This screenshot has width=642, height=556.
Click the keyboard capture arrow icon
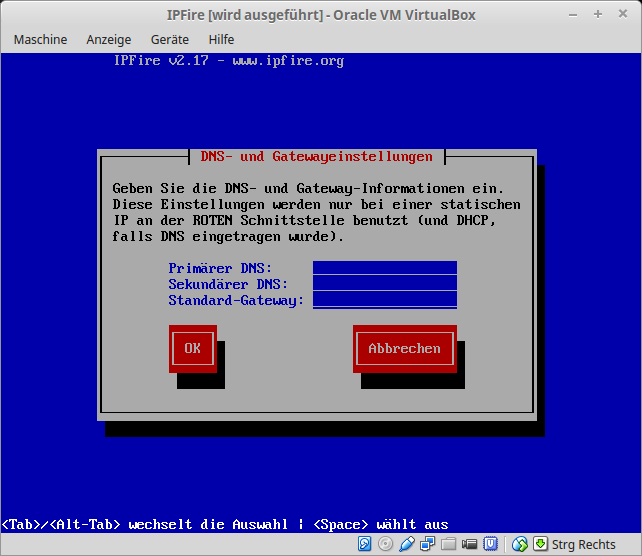(540, 544)
